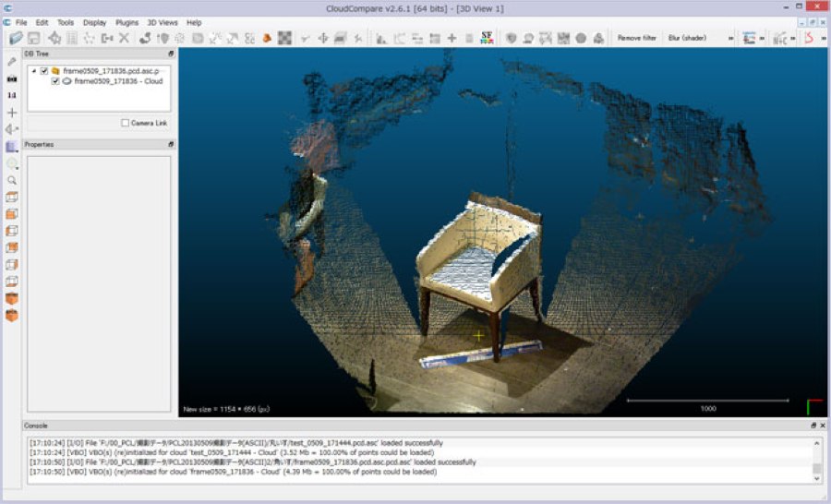The image size is (831, 504).
Task: Open display settings via the pencil icon
Action: click(12, 62)
